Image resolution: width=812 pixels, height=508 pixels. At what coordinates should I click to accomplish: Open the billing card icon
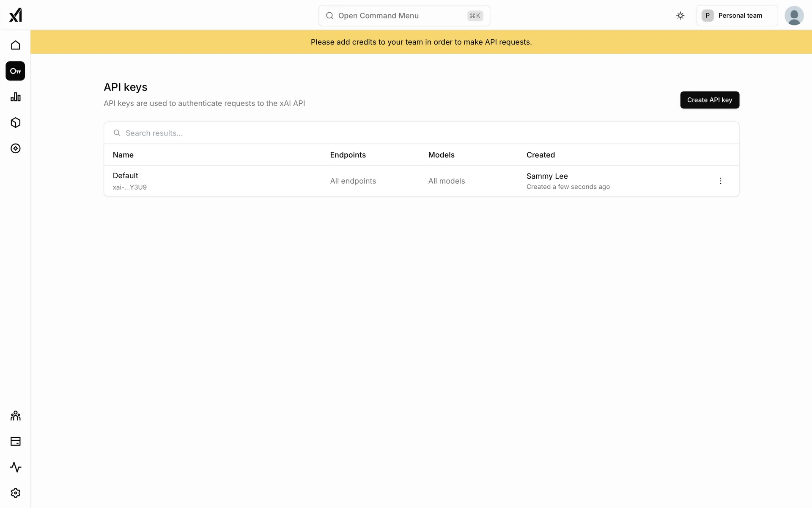coord(15,442)
